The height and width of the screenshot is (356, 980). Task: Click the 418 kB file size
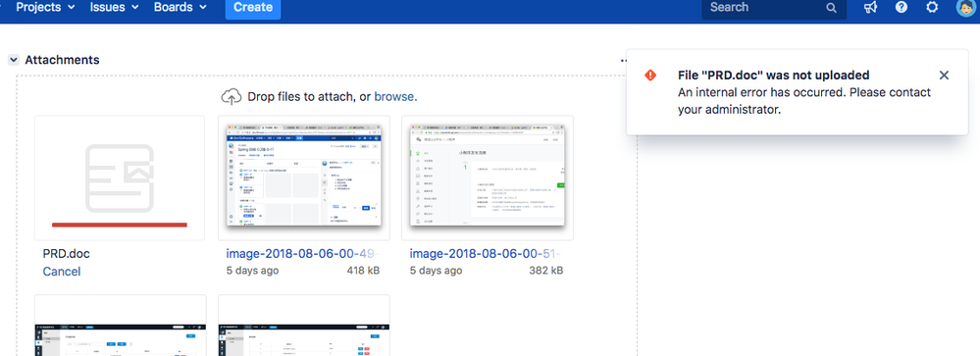click(x=363, y=271)
